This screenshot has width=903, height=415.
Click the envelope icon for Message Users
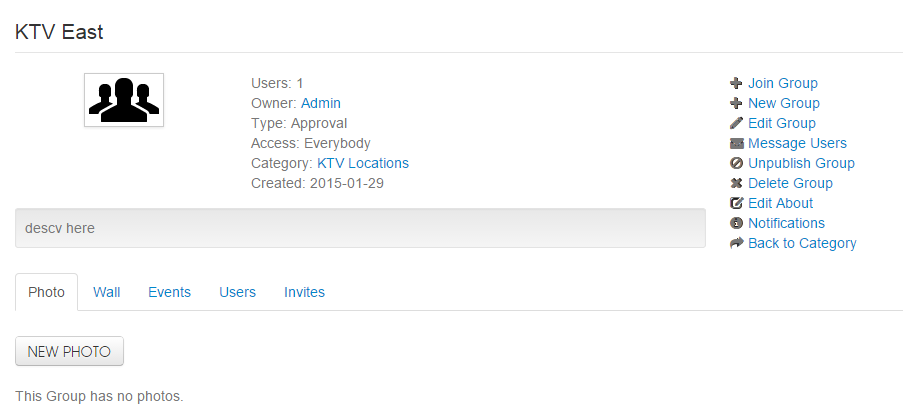(736, 143)
